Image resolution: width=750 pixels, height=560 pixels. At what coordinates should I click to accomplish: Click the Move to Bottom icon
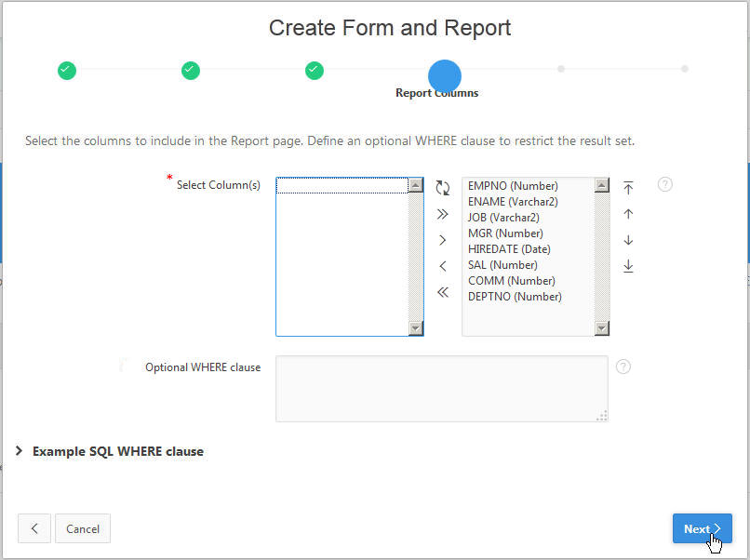coord(628,266)
